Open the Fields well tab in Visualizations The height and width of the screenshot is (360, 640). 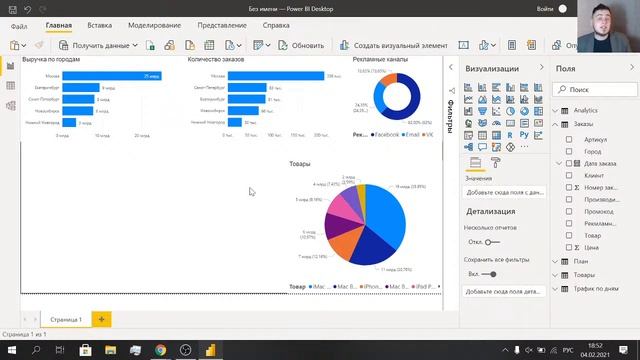pyautogui.click(x=475, y=162)
